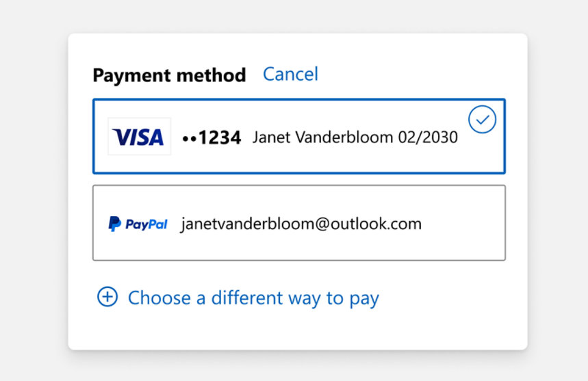Click the PayPal double-P symbol

coord(114,224)
